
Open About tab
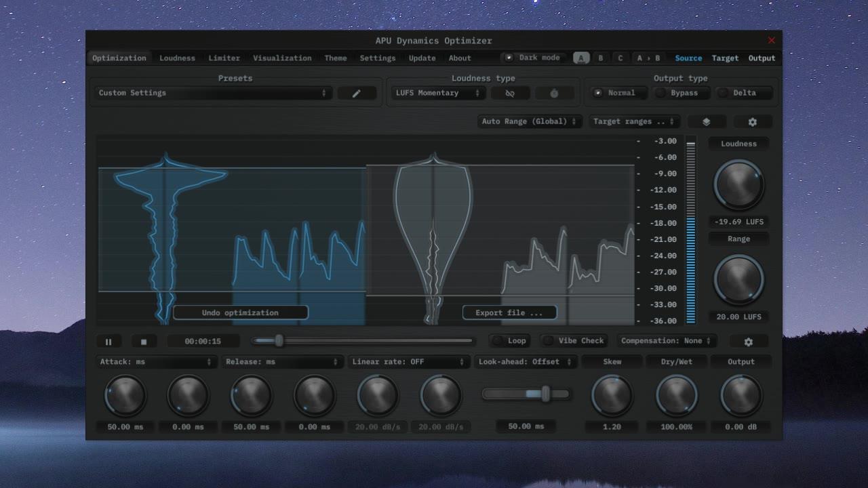(x=460, y=58)
